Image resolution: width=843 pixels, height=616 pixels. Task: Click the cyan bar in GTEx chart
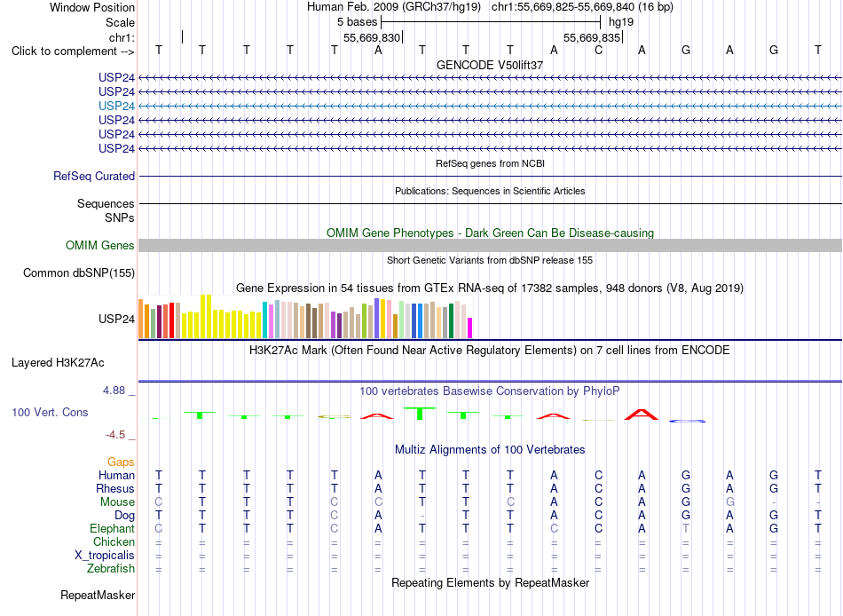[x=265, y=320]
